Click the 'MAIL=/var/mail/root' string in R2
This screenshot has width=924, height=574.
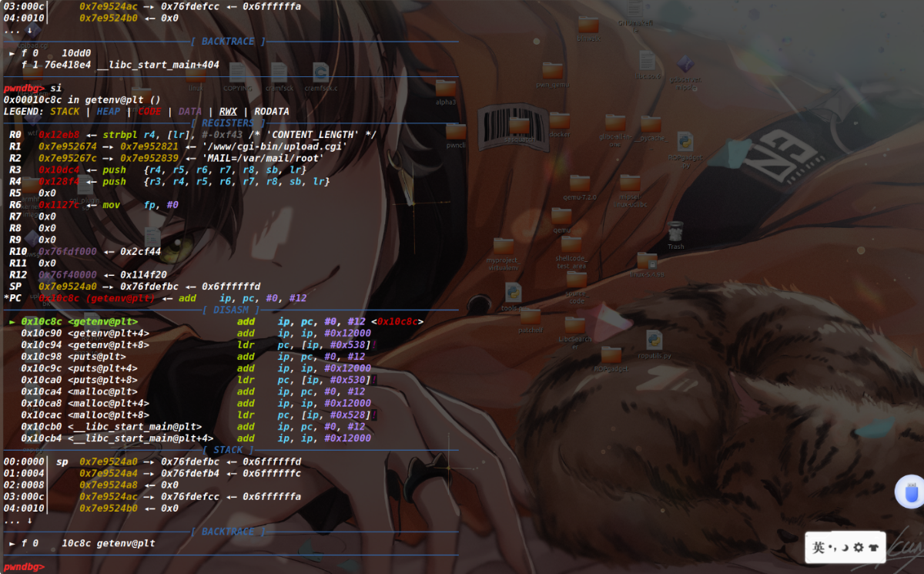pos(263,158)
